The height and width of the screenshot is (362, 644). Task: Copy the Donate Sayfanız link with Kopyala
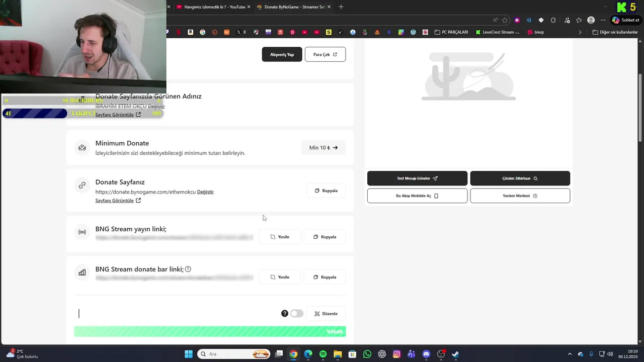[326, 191]
